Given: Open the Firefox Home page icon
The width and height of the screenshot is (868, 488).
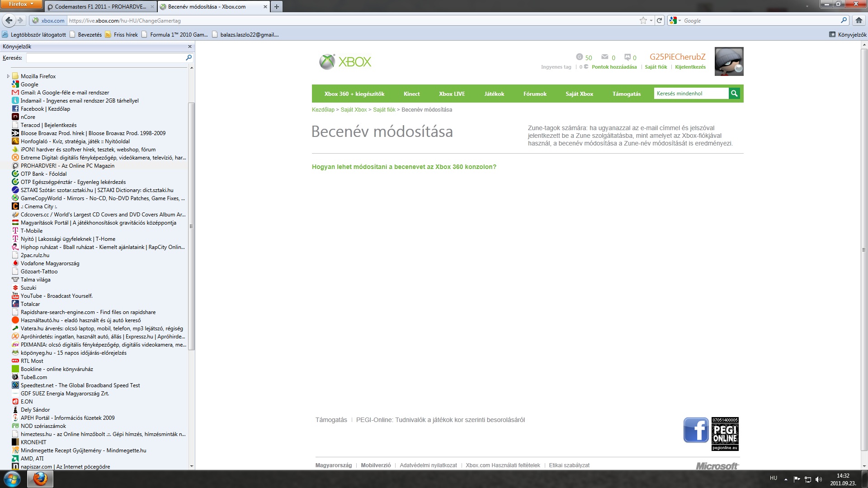Looking at the screenshot, I should click(x=859, y=20).
